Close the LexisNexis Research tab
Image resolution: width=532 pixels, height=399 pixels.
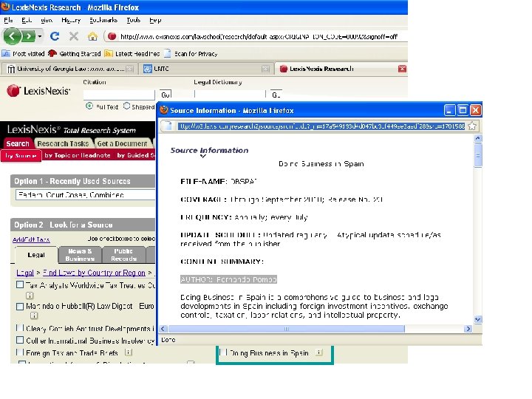point(402,69)
